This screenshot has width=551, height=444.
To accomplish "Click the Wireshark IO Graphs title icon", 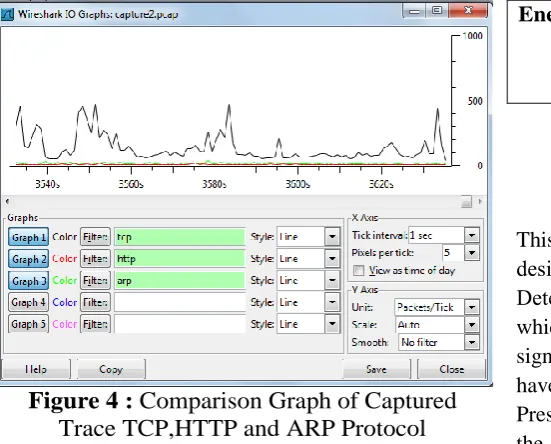I will pos(7,14).
